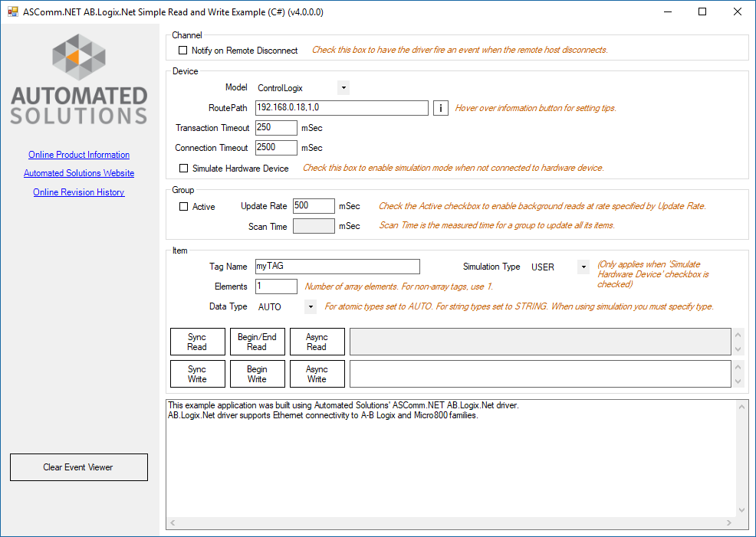The image size is (756, 537).
Task: Visit Automated Solutions Website link
Action: (79, 173)
